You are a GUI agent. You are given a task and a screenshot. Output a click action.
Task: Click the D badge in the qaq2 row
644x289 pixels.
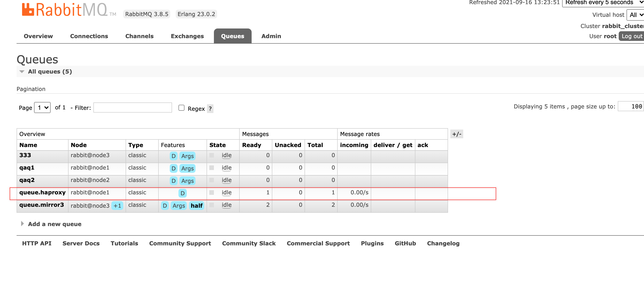click(173, 181)
